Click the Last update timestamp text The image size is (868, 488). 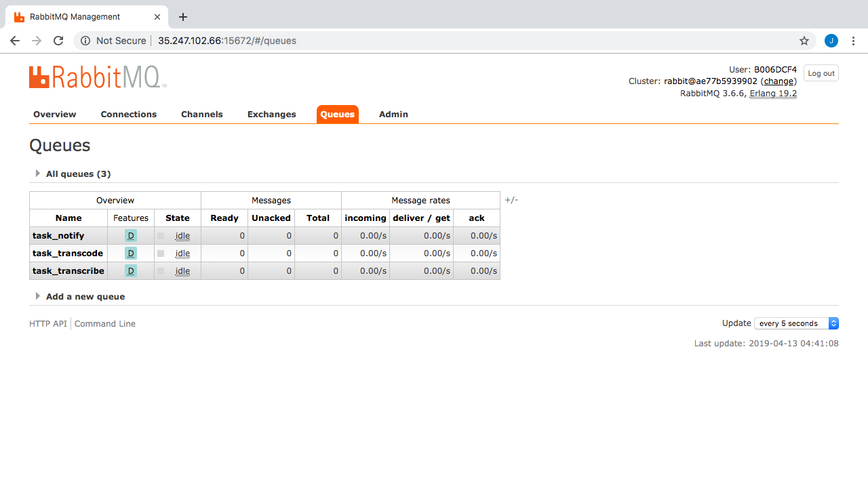click(766, 344)
